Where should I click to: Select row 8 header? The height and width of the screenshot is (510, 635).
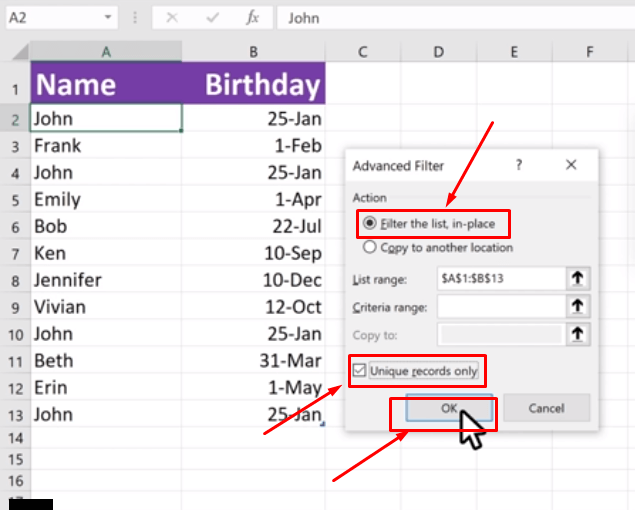pos(15,280)
